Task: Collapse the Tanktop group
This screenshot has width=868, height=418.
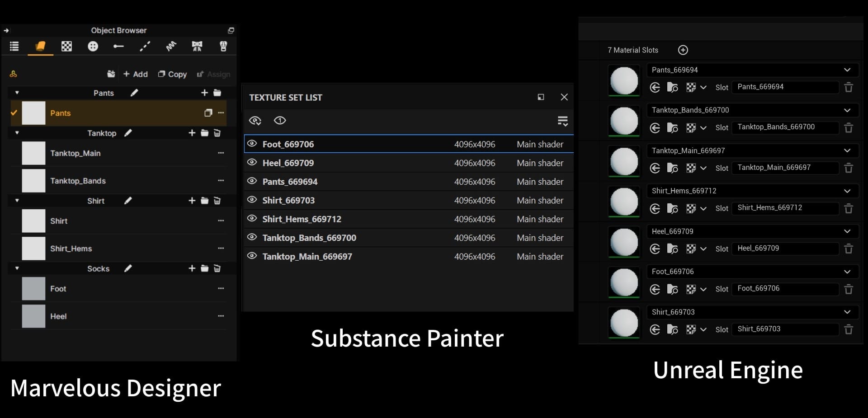Action: (x=17, y=133)
